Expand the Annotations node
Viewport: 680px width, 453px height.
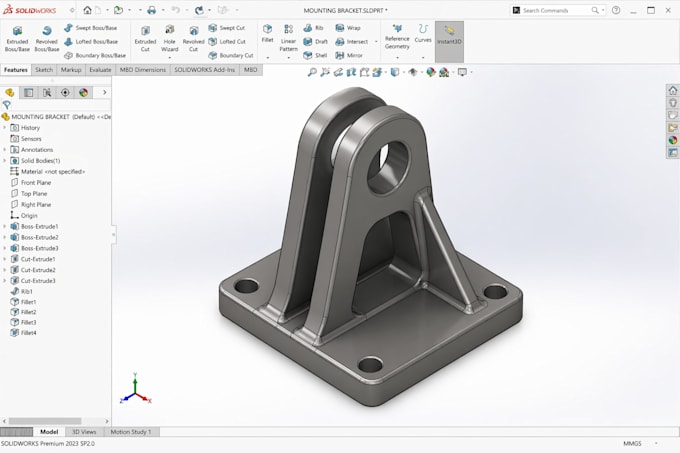coord(5,150)
